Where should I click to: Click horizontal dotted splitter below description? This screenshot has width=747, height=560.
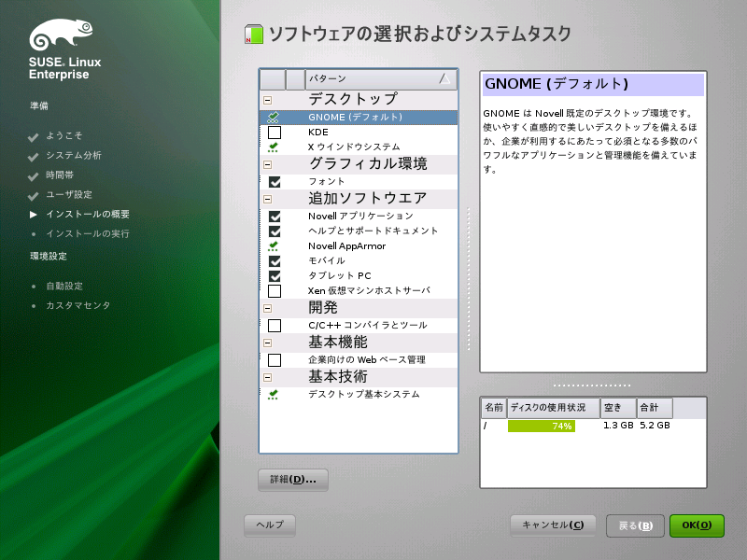(592, 385)
